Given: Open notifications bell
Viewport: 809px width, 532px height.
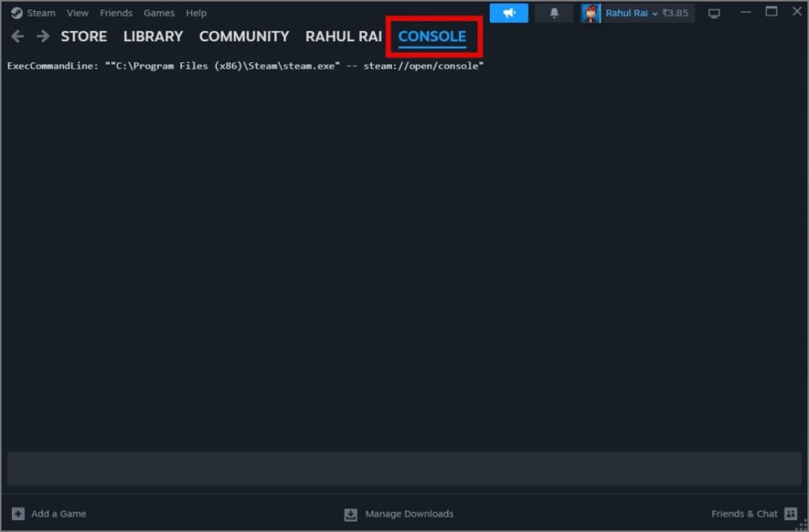Looking at the screenshot, I should pyautogui.click(x=554, y=13).
